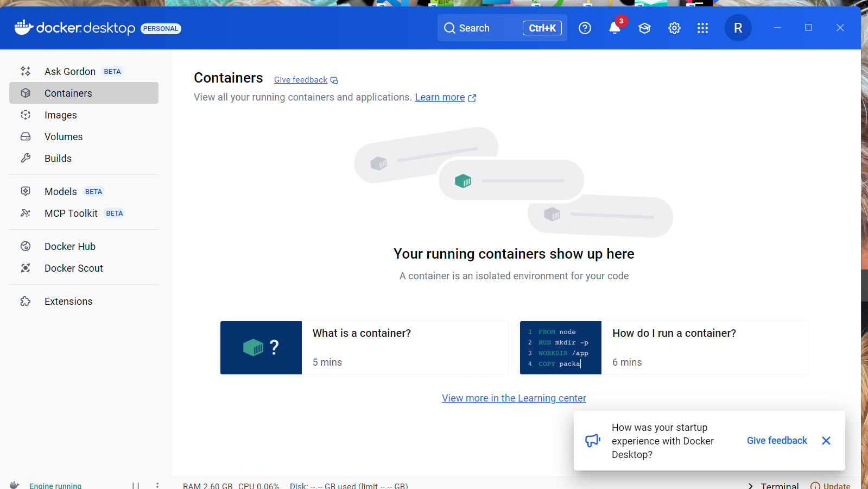Click the Docker Desktop whale logo
The height and width of the screenshot is (489, 868).
tap(24, 27)
